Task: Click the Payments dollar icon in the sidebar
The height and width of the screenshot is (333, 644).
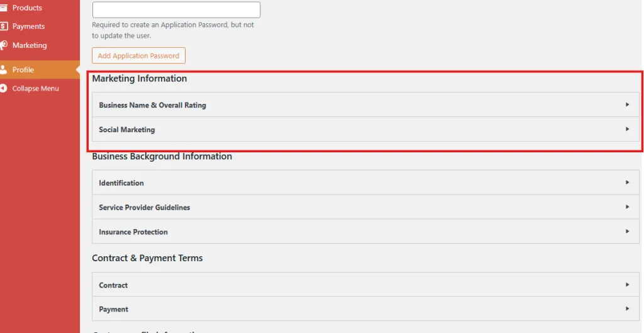Action: (3, 26)
